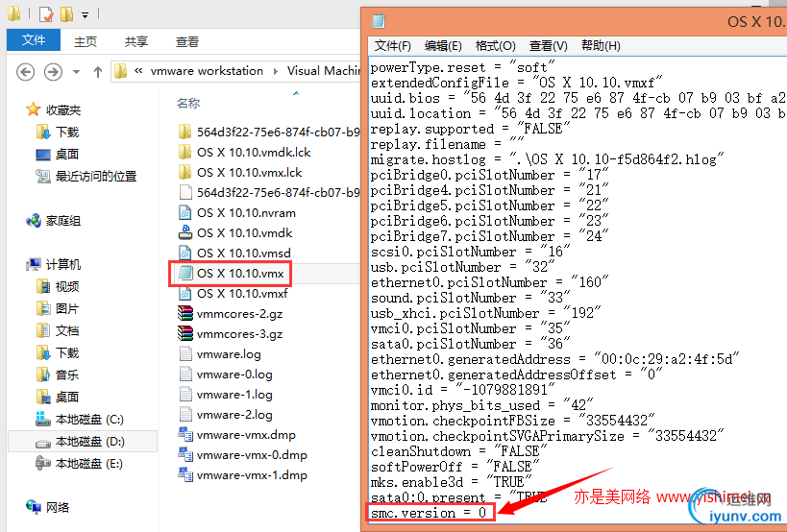Open Notepad's 编辑(E) menu
This screenshot has width=787, height=532.
tap(443, 46)
